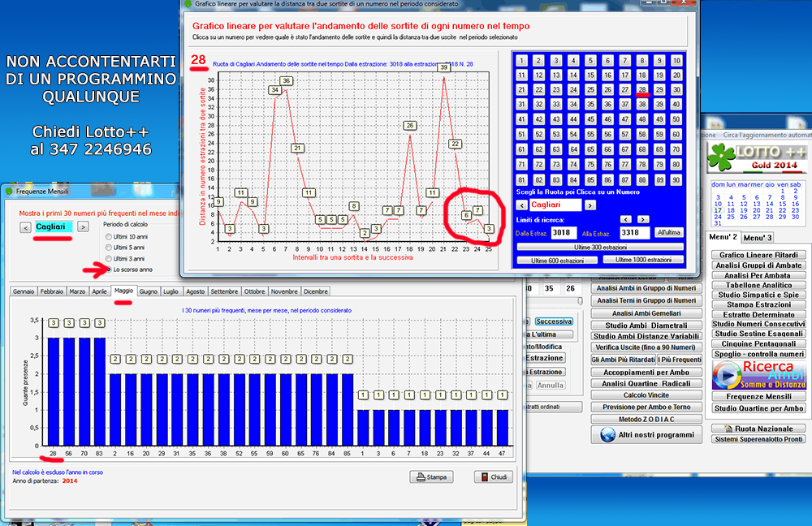
Task: Select Ultimi 3 anni period
Action: click(109, 258)
